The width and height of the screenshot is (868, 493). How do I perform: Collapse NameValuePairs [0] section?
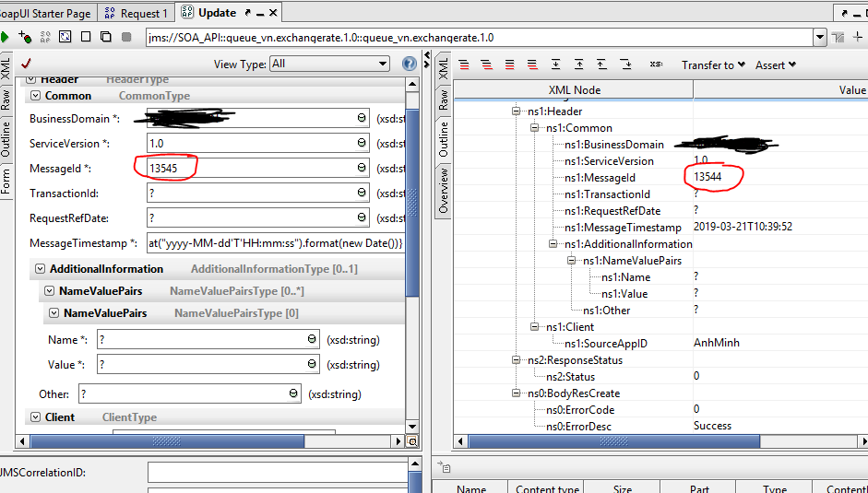(54, 313)
